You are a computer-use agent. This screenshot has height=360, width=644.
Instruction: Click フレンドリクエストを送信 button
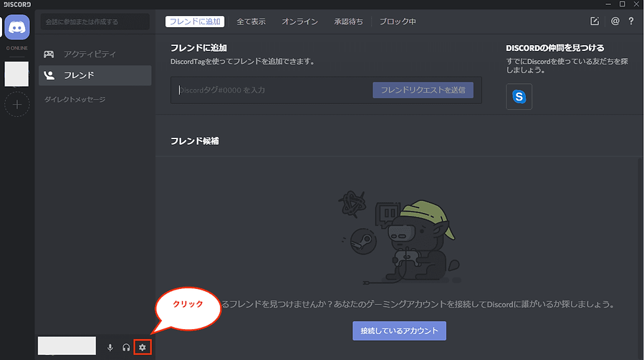[x=423, y=90]
